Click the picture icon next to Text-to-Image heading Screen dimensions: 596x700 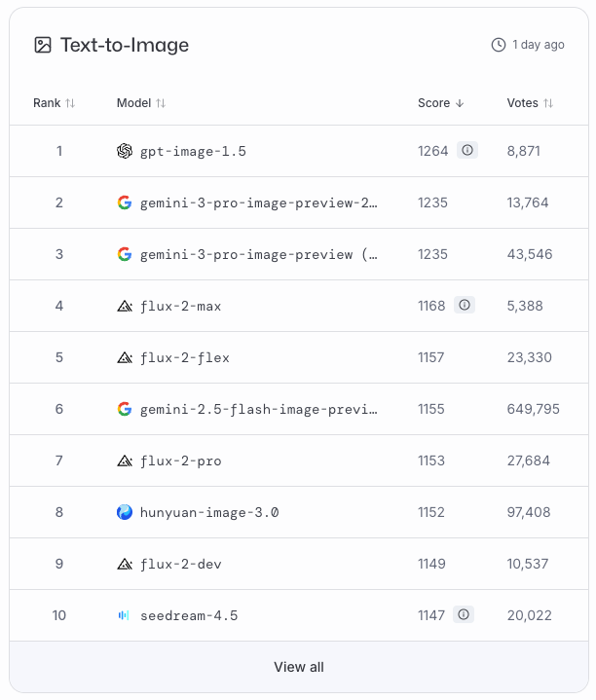43,45
